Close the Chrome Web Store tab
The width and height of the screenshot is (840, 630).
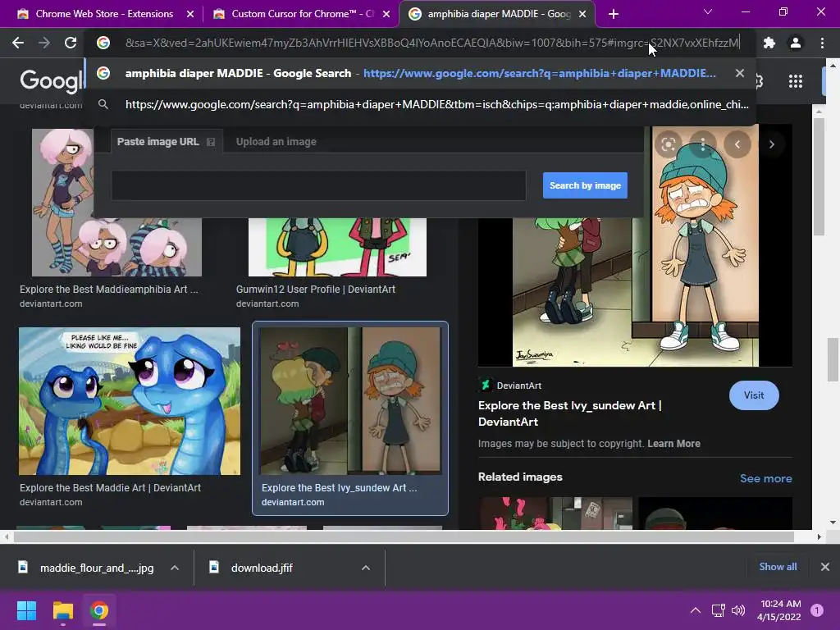pos(190,14)
